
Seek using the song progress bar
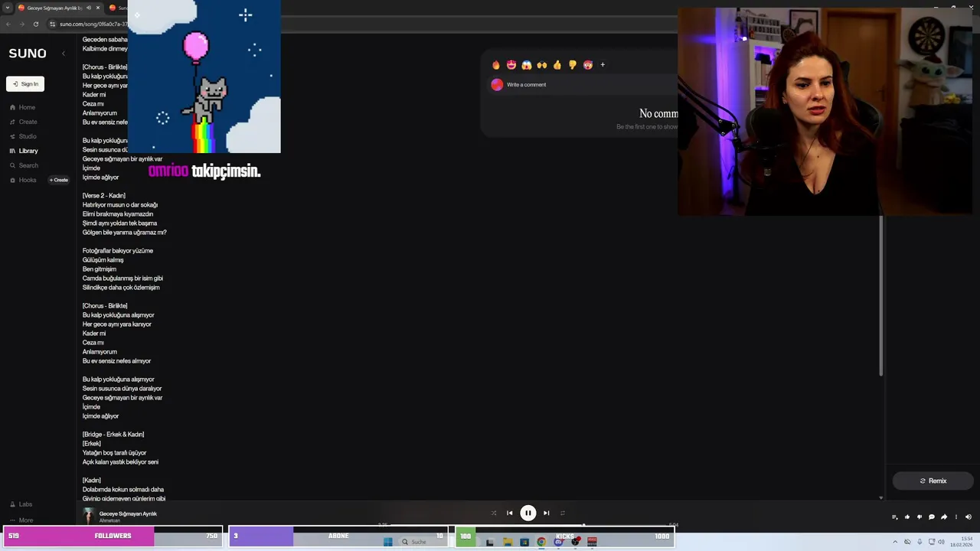coord(528,525)
